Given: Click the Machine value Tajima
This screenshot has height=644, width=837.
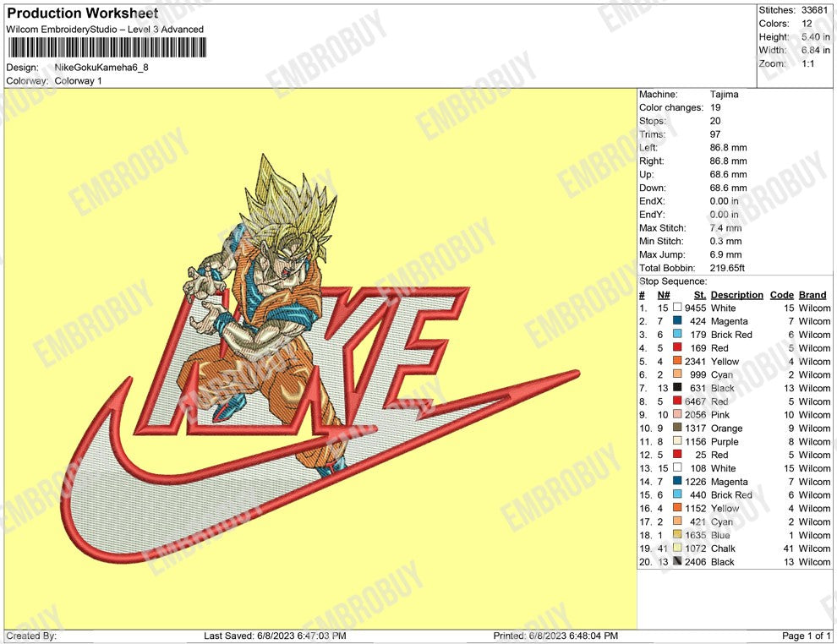Looking at the screenshot, I should point(724,94).
